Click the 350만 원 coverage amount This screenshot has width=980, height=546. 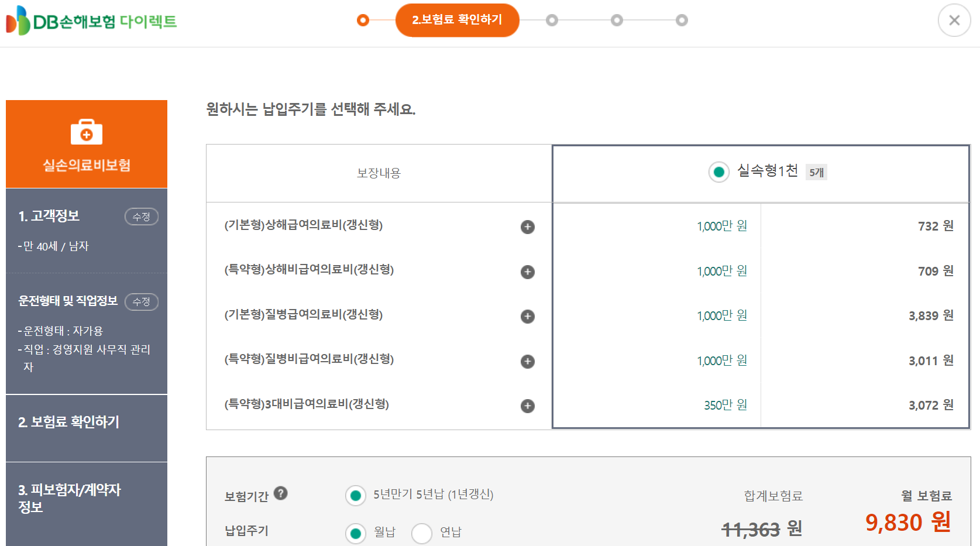tap(725, 405)
